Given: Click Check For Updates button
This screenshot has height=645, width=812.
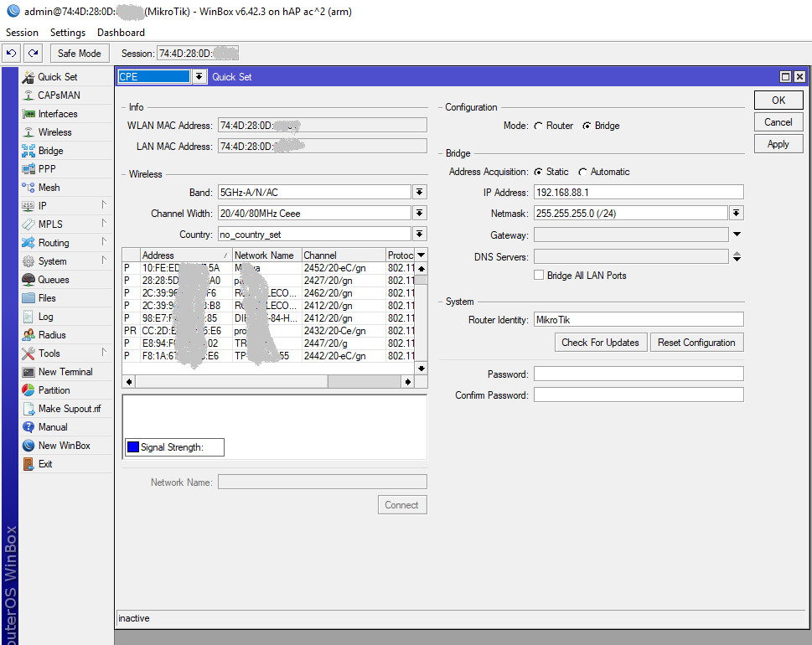Looking at the screenshot, I should tap(600, 342).
